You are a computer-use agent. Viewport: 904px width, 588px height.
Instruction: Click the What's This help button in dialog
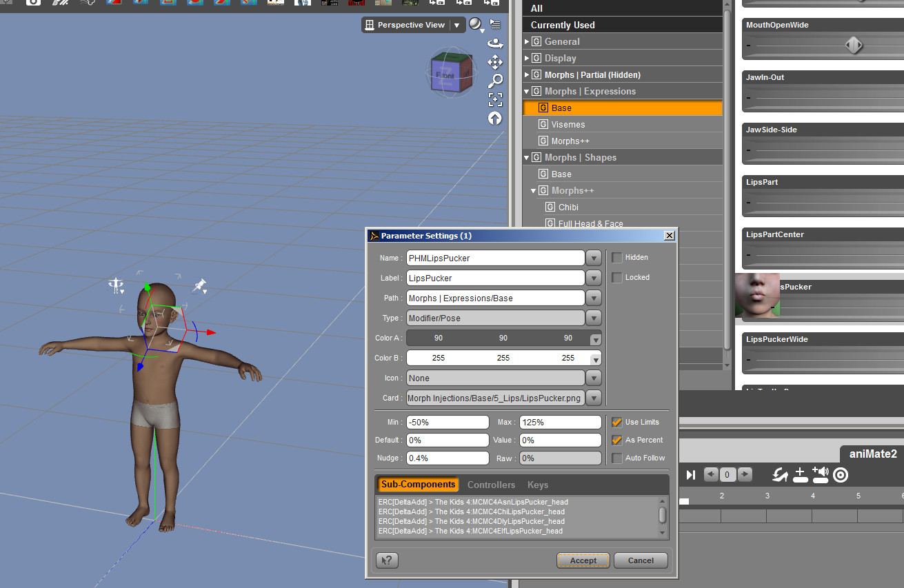[x=388, y=560]
